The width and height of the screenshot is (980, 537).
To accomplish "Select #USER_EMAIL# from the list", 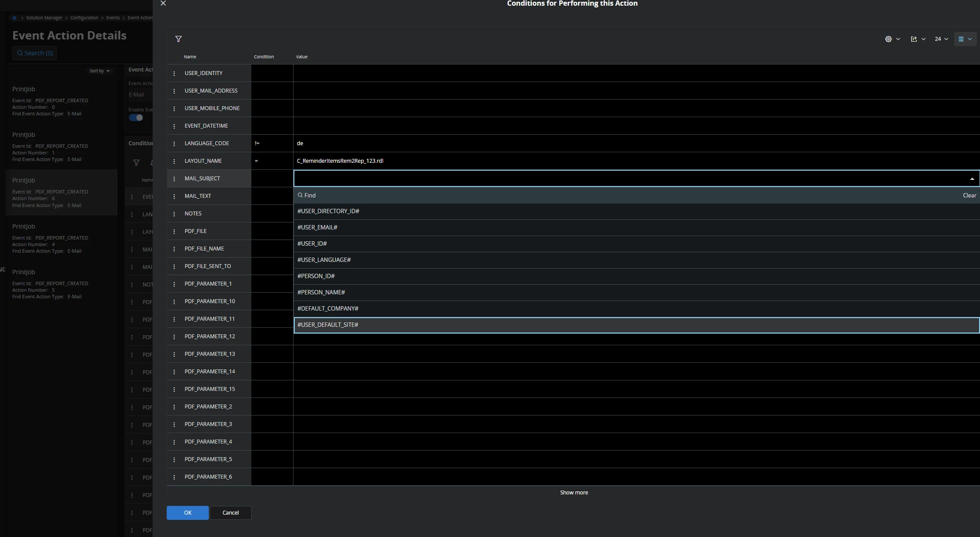I will (x=317, y=227).
